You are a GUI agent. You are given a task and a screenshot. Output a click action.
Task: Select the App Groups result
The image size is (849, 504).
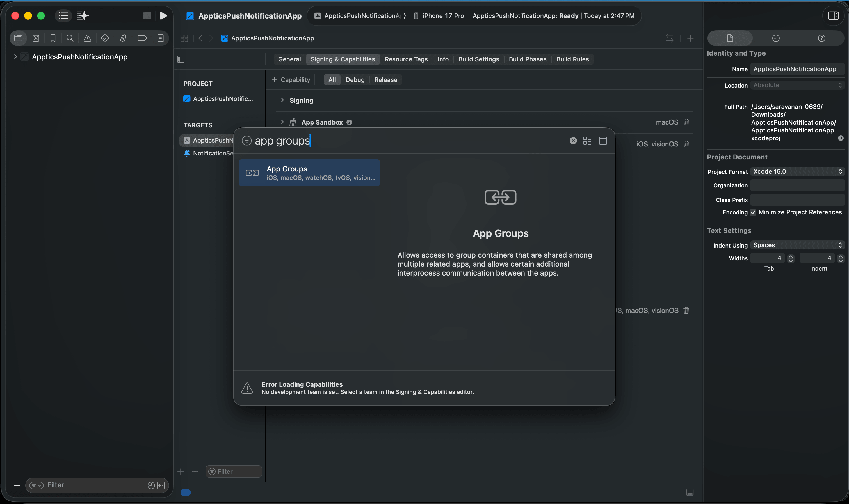309,173
